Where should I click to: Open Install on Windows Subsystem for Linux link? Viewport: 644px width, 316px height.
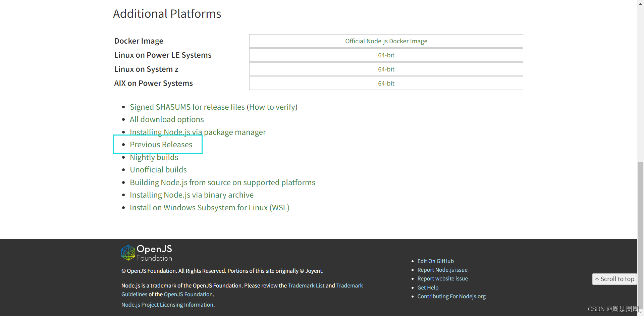click(210, 208)
